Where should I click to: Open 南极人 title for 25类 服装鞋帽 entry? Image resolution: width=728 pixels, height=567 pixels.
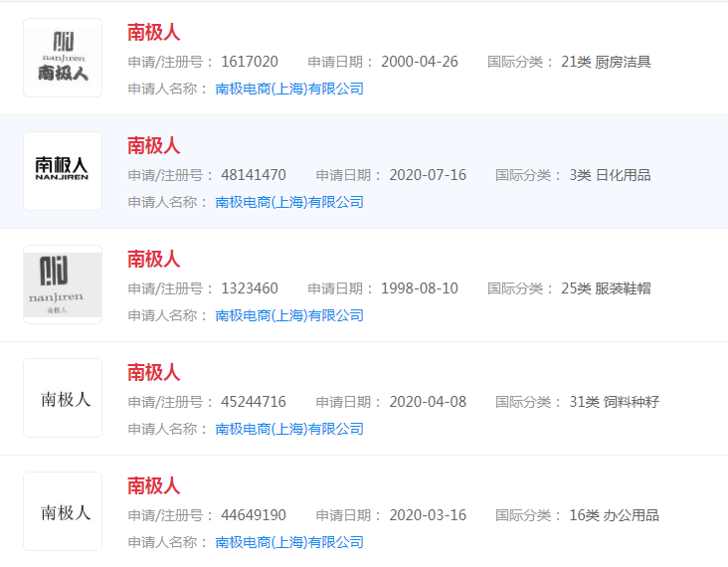(x=154, y=259)
